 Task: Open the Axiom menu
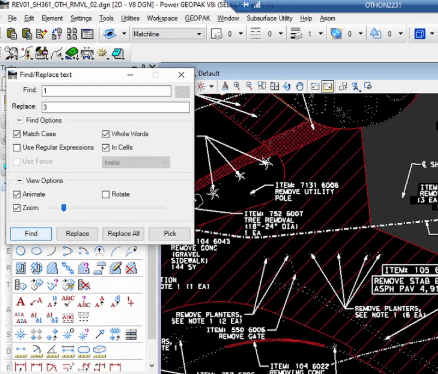pyautogui.click(x=327, y=18)
